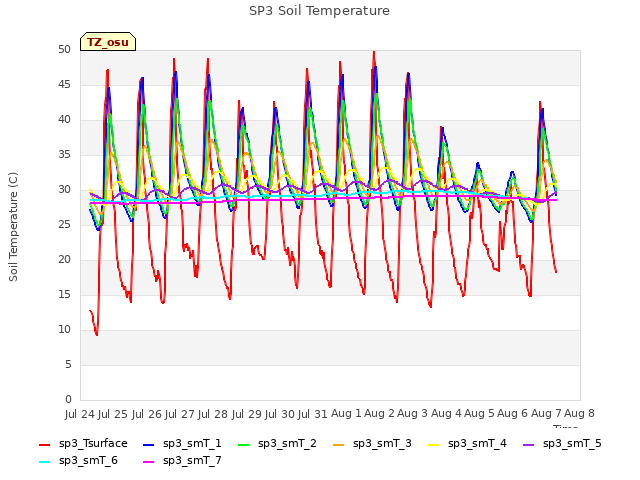The height and width of the screenshot is (480, 640).
Task: Toggle sp3_smT_6 legend entry
Action: point(78,461)
